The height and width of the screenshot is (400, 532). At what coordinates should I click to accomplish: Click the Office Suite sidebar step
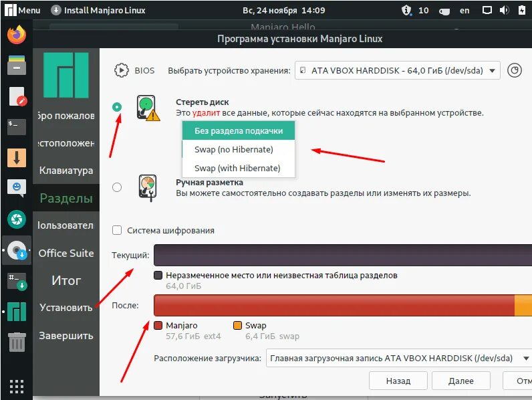(66, 253)
